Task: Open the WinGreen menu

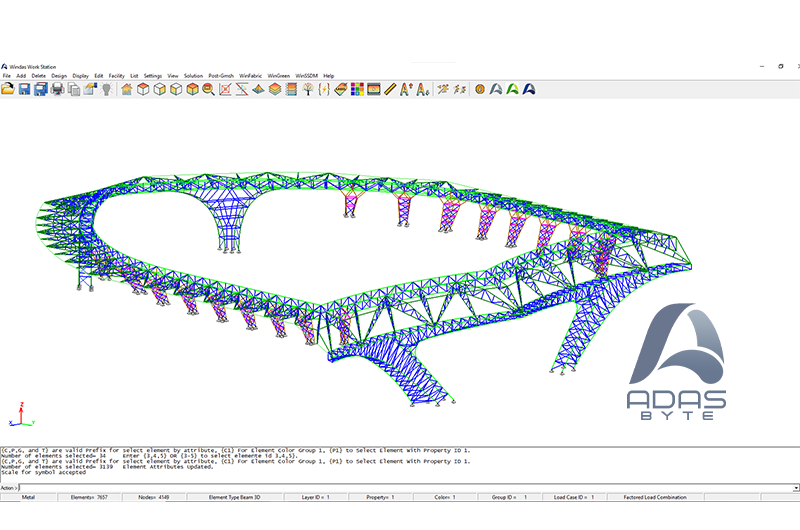Action: [x=278, y=75]
